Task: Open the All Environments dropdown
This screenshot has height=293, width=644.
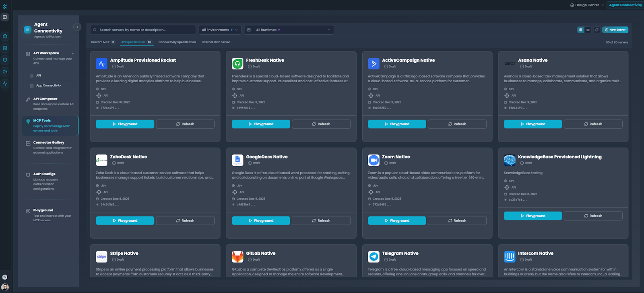Action: (x=220, y=30)
